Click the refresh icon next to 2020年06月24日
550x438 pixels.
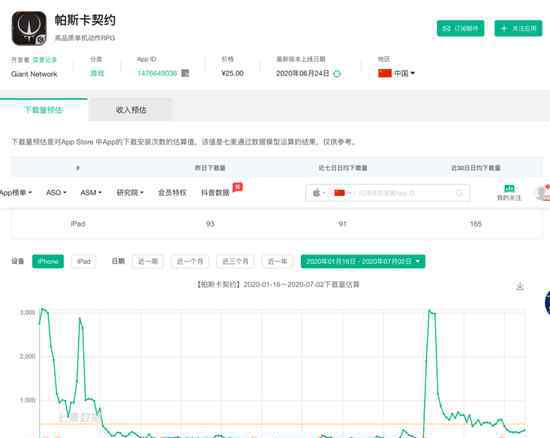coord(337,74)
